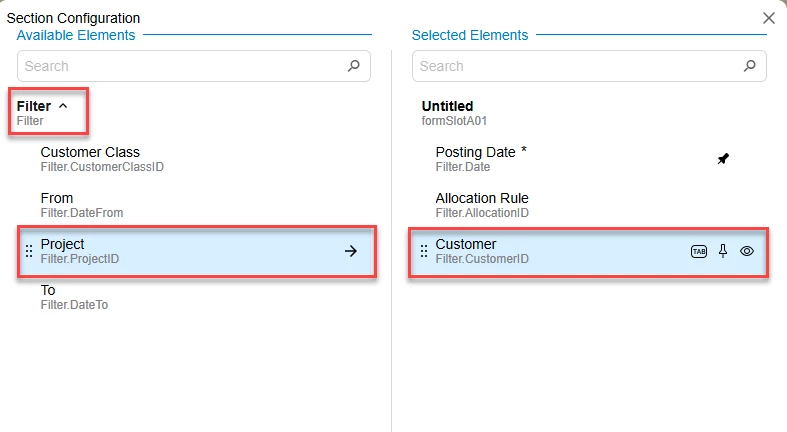Select the From date field item
The width and height of the screenshot is (787, 432).
click(x=57, y=205)
